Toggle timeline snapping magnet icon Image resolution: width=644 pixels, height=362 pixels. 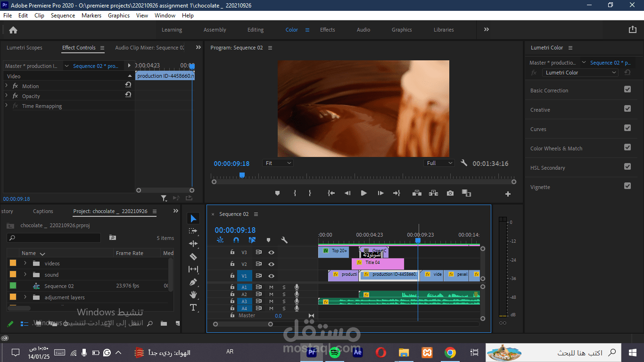(236, 240)
